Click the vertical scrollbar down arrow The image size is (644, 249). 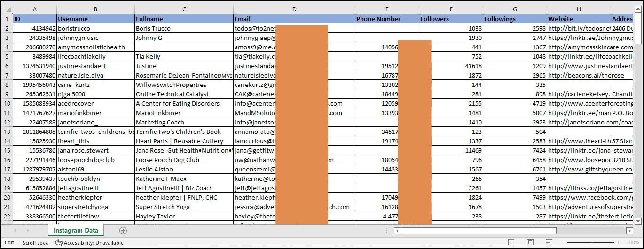(x=638, y=221)
